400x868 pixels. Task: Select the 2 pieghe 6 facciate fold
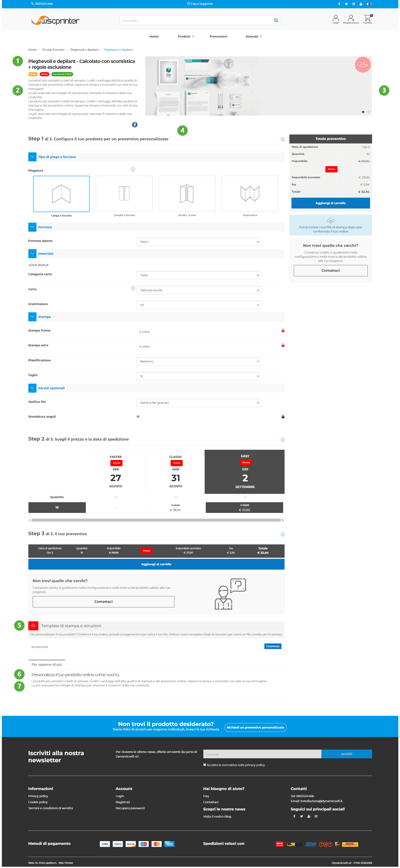(124, 194)
